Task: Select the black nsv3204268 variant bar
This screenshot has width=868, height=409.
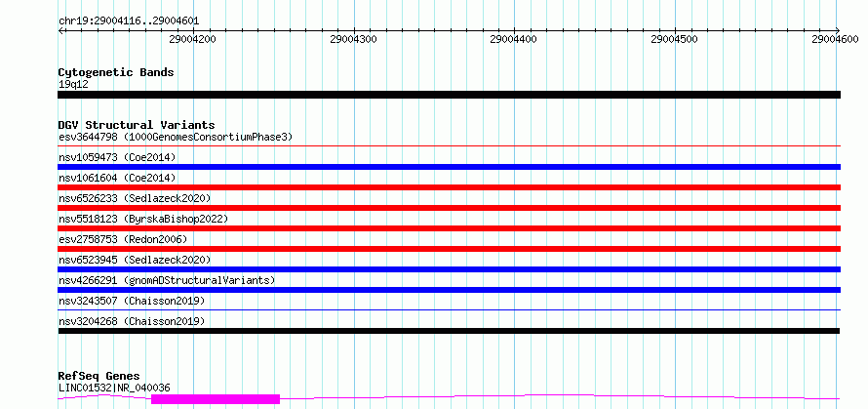Action: pyautogui.click(x=449, y=331)
